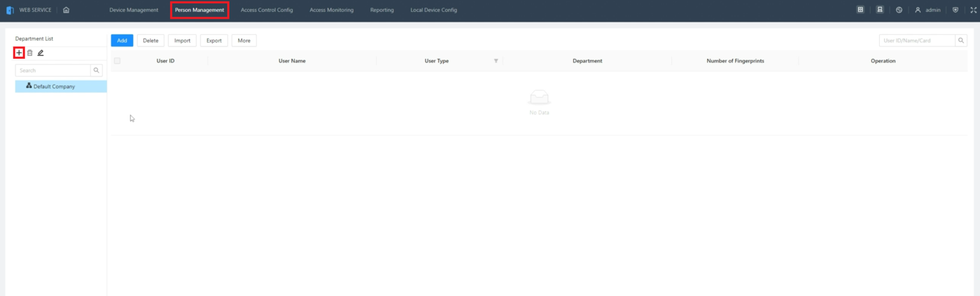Delete the department using the trash icon
Image resolution: width=980 pixels, height=296 pixels.
[29, 52]
